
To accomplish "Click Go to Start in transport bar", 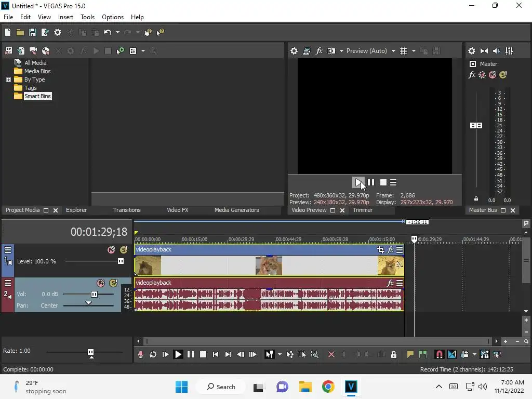I will pyautogui.click(x=216, y=354).
